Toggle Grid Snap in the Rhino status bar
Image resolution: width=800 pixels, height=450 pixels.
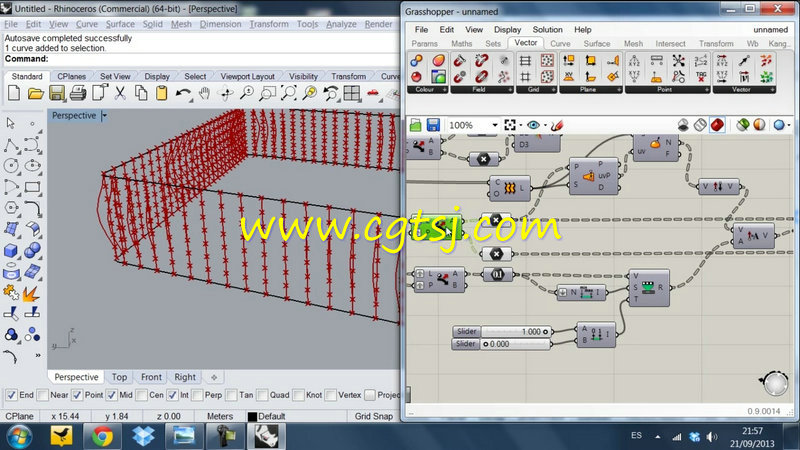pos(373,416)
